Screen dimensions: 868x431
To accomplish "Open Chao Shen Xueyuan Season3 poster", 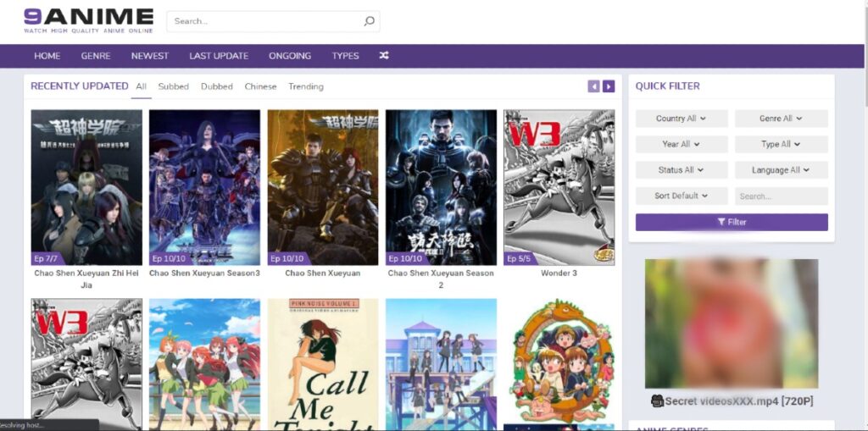I will [x=204, y=187].
